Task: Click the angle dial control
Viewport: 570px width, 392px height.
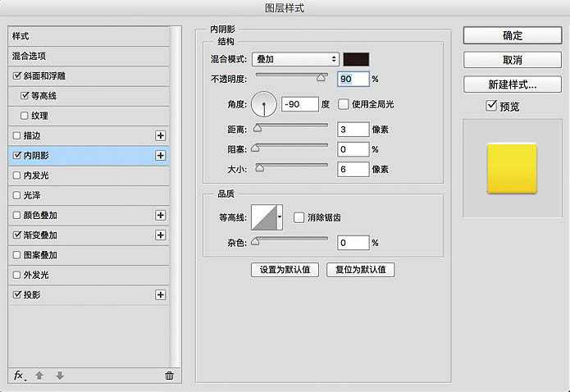Action: point(264,104)
